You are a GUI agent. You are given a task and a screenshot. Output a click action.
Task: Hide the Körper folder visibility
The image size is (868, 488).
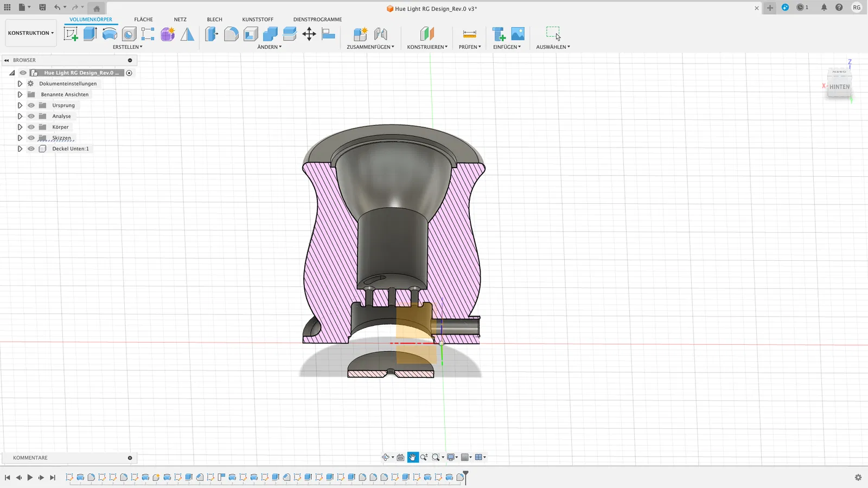point(31,127)
